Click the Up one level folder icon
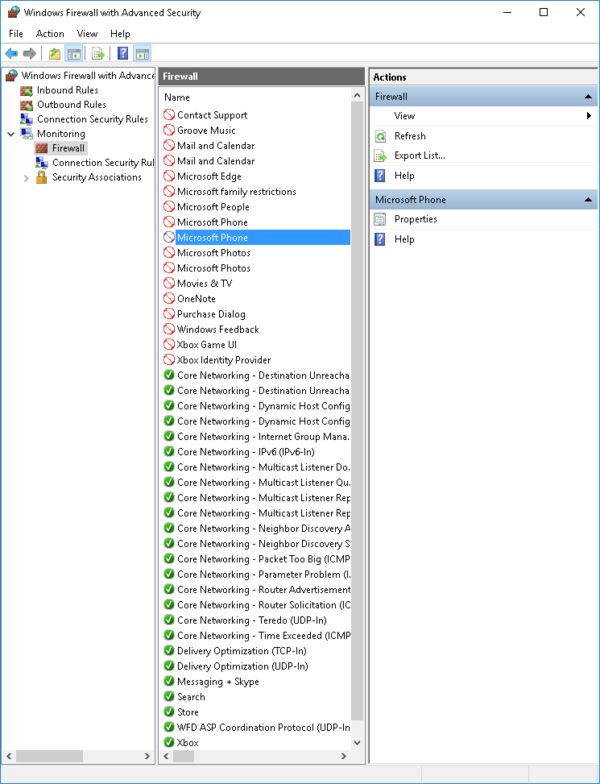600x784 pixels. pos(54,54)
